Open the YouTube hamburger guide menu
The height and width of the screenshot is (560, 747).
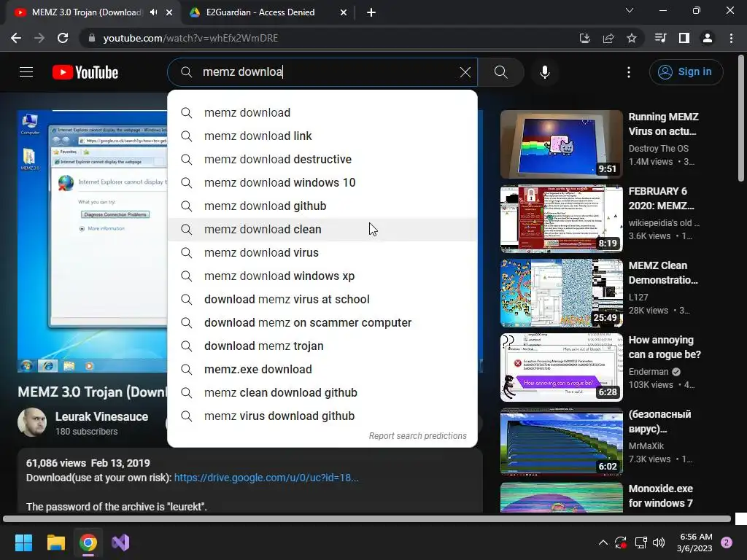point(26,72)
